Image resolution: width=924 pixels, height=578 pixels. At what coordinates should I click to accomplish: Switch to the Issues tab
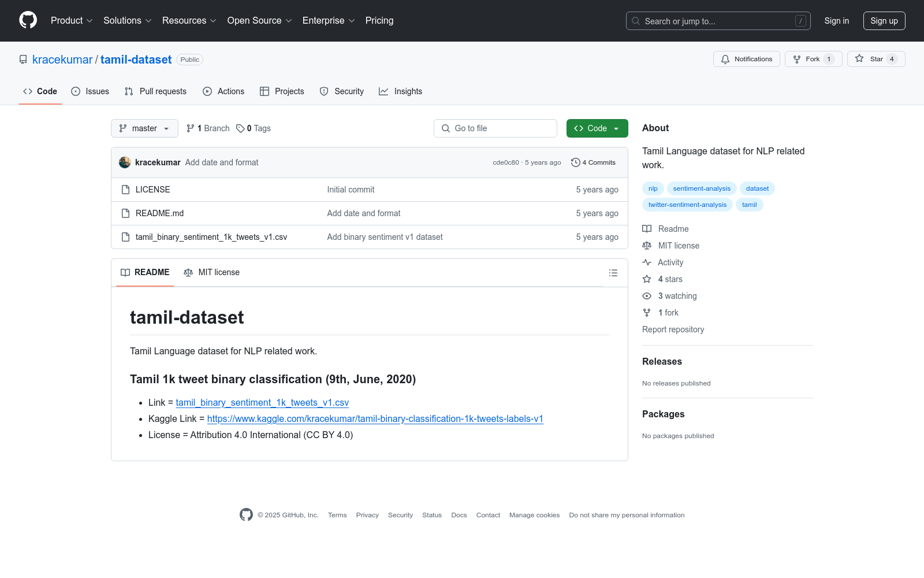click(x=90, y=91)
